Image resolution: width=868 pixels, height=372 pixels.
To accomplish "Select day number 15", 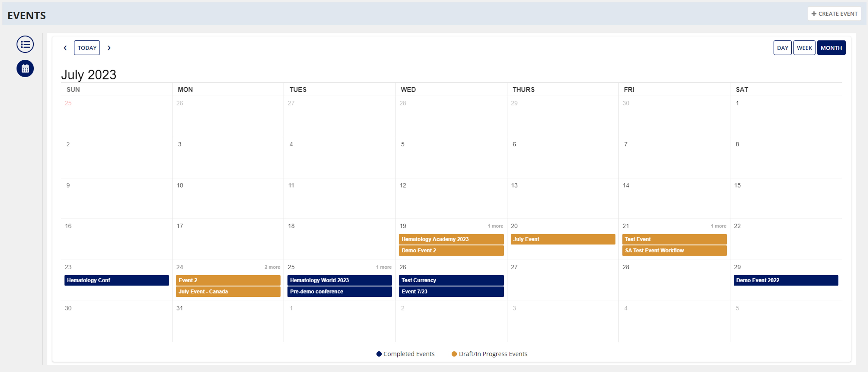I will (x=737, y=186).
